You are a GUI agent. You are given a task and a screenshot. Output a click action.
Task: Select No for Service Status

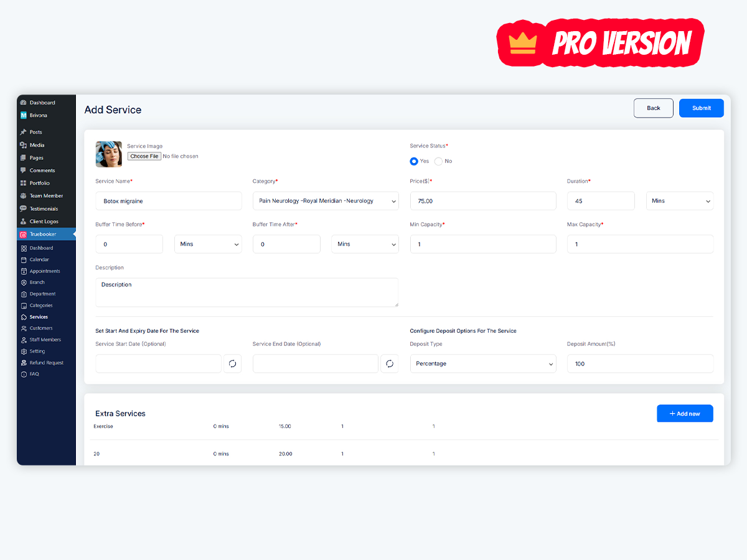click(438, 161)
